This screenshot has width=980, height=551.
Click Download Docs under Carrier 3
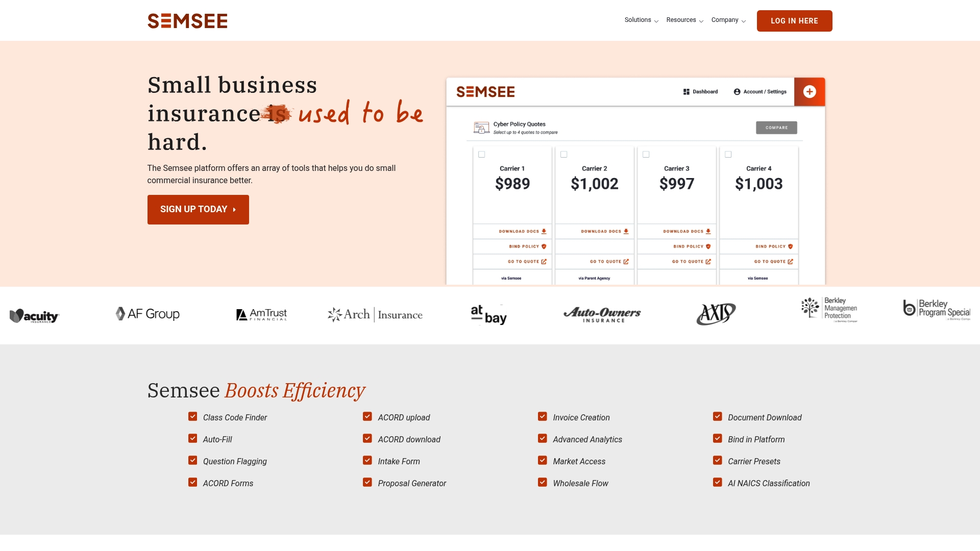tap(687, 232)
